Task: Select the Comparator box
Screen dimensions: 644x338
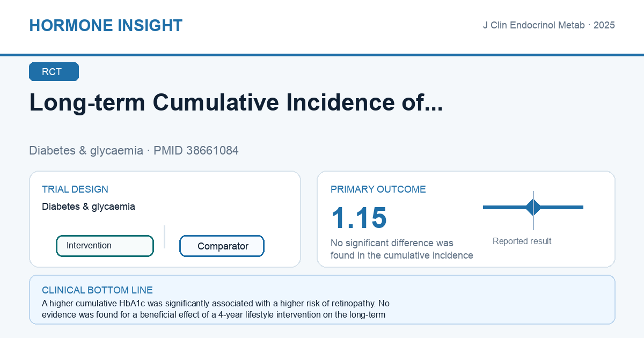Action: [222, 246]
